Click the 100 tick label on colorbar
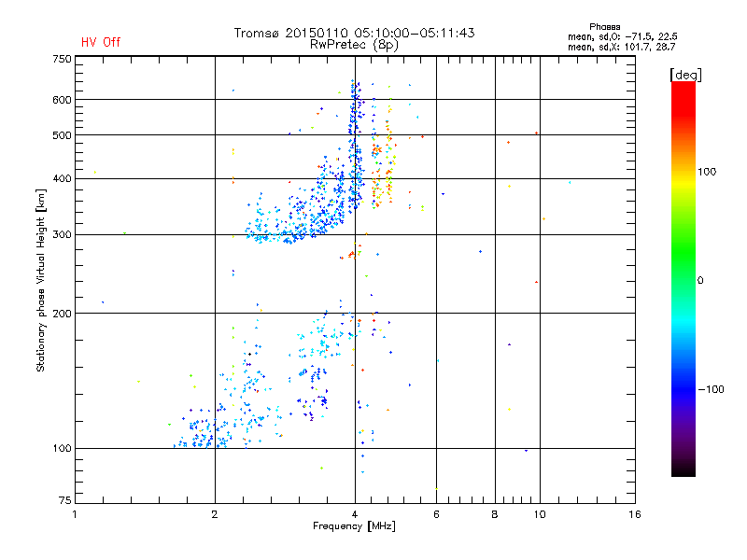747x560 pixels. [707, 172]
